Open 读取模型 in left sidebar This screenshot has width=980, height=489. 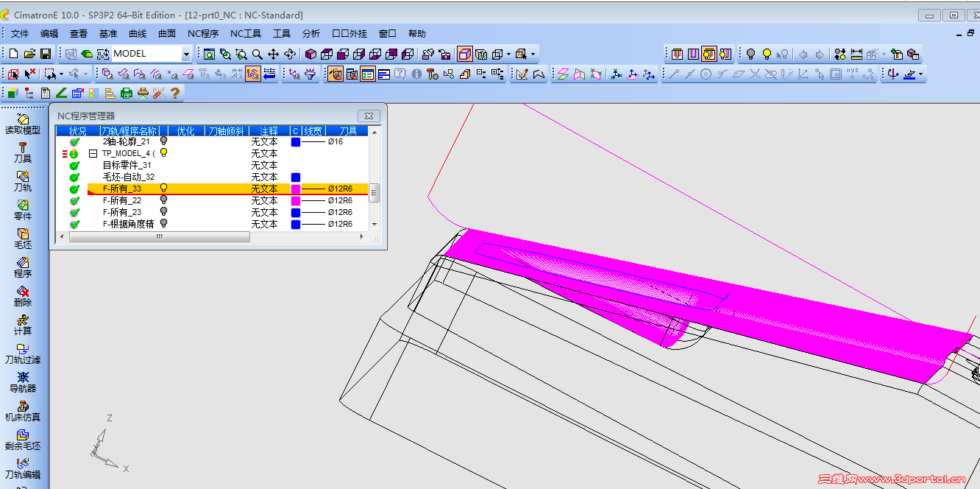[23, 124]
